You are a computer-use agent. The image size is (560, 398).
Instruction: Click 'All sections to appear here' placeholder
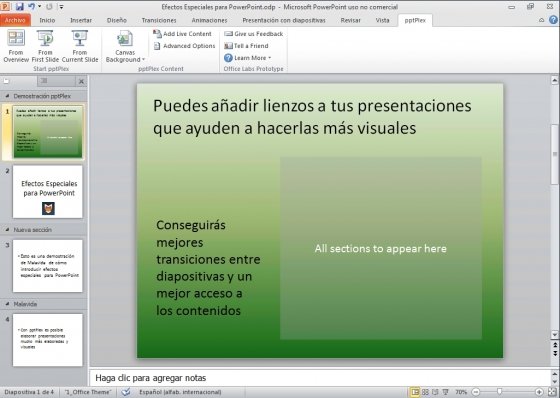tap(381, 248)
